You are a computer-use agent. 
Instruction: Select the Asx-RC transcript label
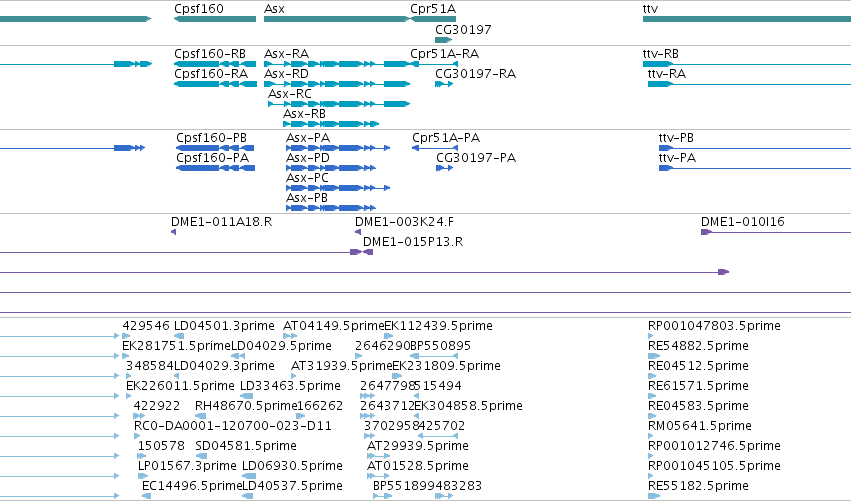pyautogui.click(x=290, y=94)
